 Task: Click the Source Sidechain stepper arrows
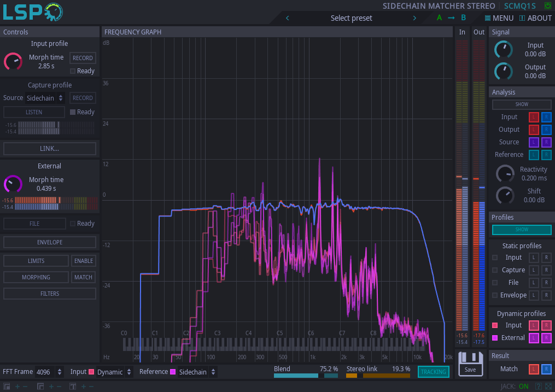click(61, 98)
